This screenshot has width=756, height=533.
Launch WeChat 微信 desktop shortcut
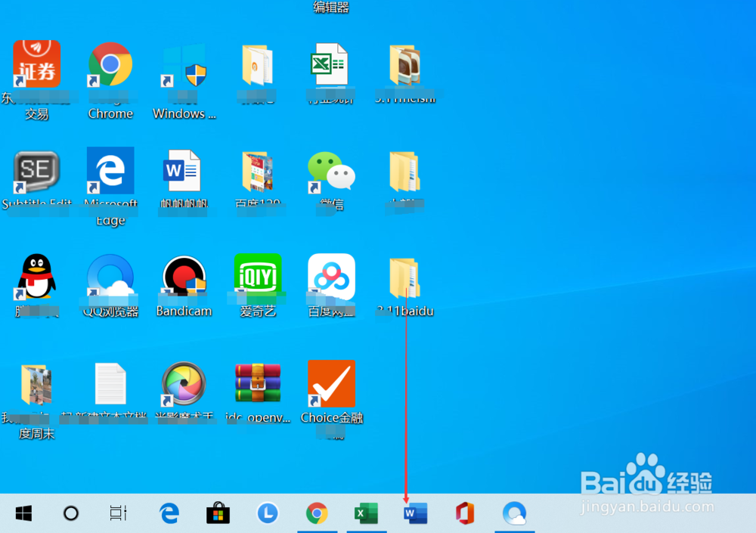tap(331, 172)
